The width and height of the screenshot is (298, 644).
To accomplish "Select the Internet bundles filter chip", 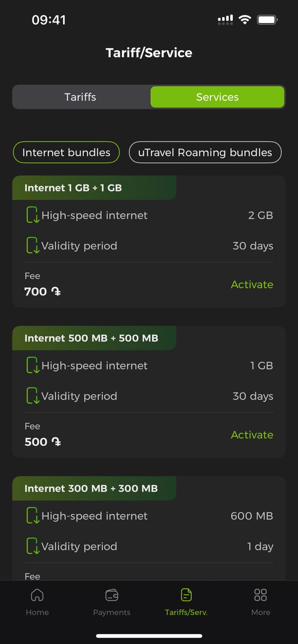I will click(66, 152).
